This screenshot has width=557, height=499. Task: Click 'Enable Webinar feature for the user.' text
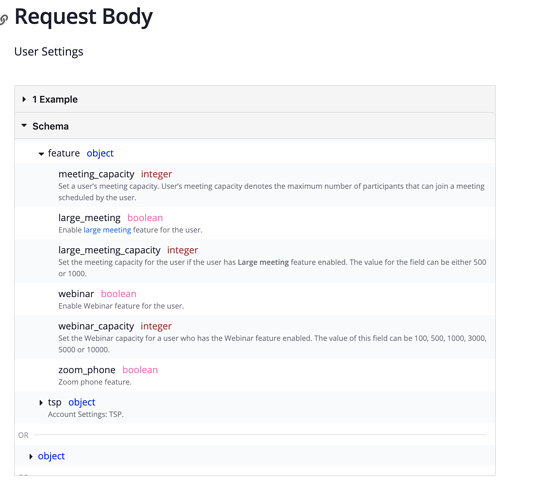pyautogui.click(x=121, y=306)
